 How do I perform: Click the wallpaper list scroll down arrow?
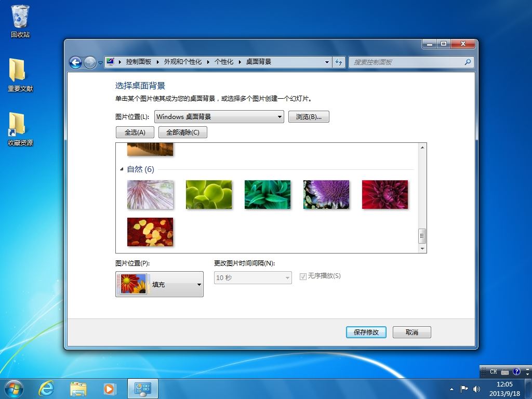[422, 249]
